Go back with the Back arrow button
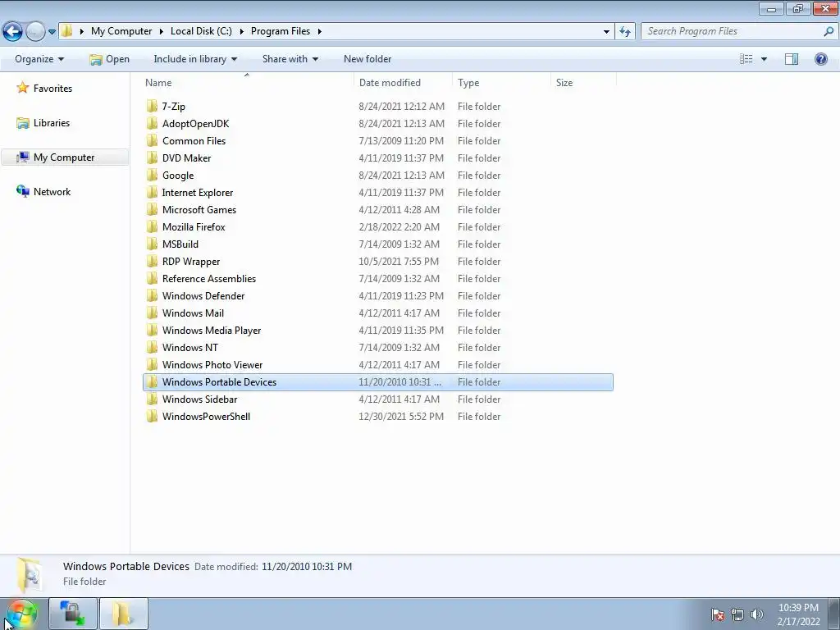840x630 pixels. tap(13, 32)
